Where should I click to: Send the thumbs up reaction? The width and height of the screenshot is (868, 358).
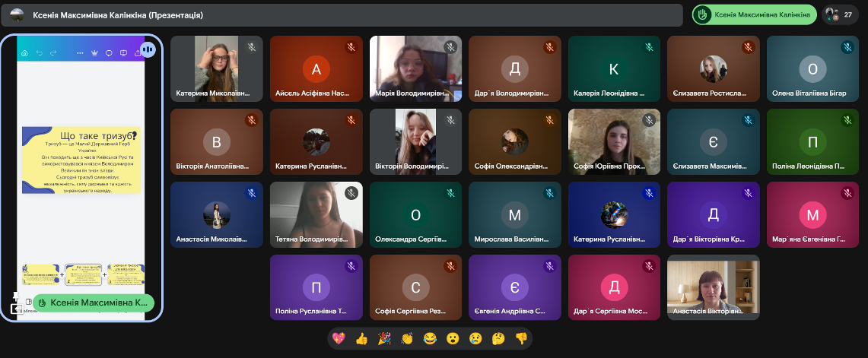pyautogui.click(x=363, y=338)
